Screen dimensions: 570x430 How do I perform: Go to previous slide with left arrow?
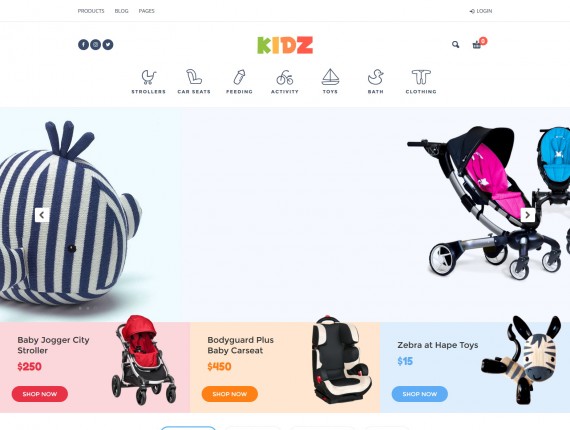coord(42,215)
